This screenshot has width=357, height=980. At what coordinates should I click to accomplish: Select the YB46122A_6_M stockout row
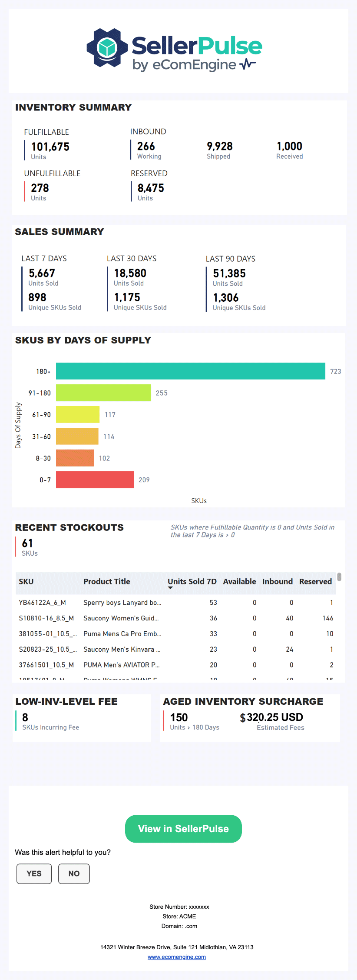[42, 603]
